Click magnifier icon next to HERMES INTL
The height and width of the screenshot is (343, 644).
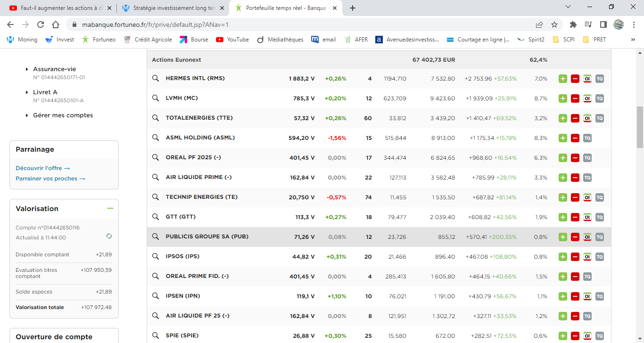pos(156,78)
